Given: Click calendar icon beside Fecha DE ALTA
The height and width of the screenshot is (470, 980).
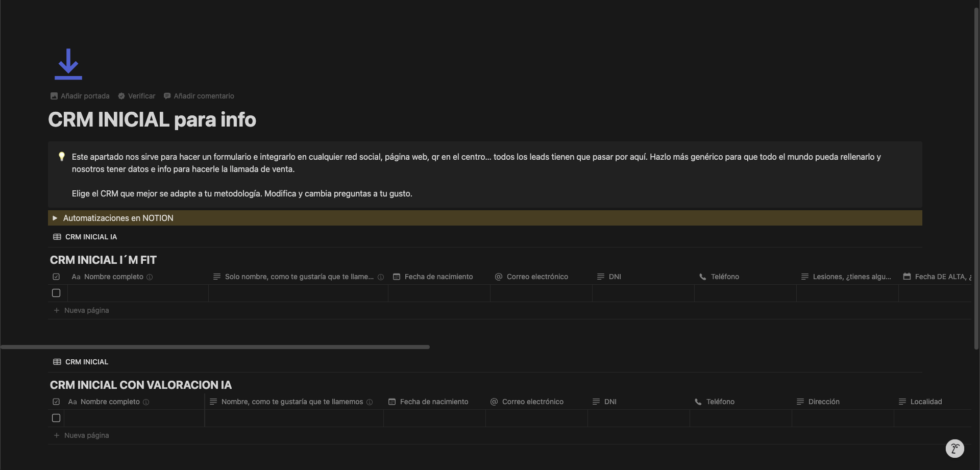Looking at the screenshot, I should pyautogui.click(x=907, y=277).
